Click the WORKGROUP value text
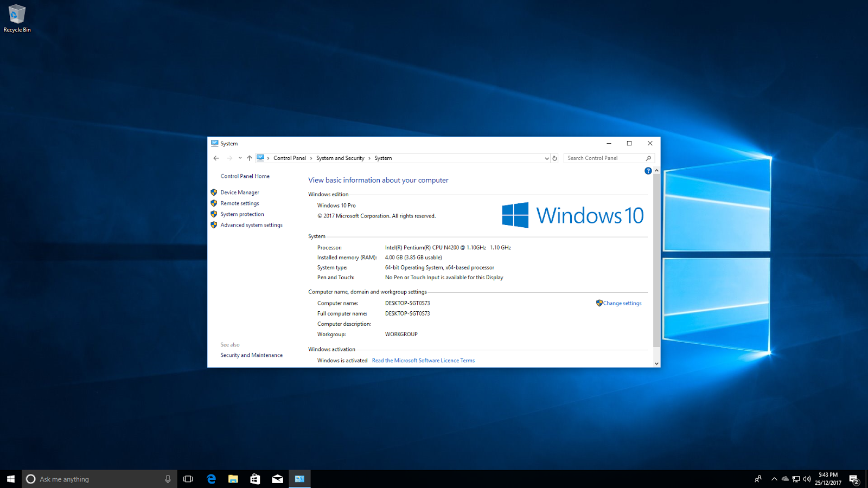868x488 pixels. click(401, 335)
